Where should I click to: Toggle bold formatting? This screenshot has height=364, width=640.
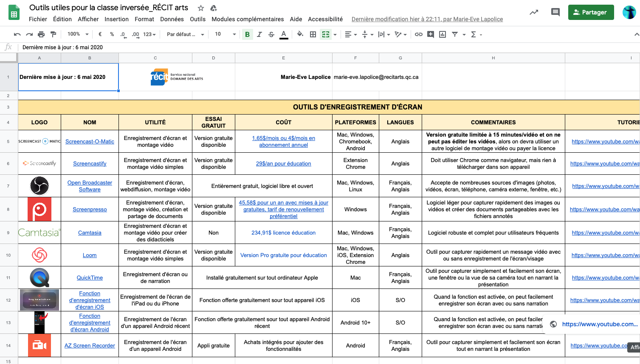tap(247, 34)
